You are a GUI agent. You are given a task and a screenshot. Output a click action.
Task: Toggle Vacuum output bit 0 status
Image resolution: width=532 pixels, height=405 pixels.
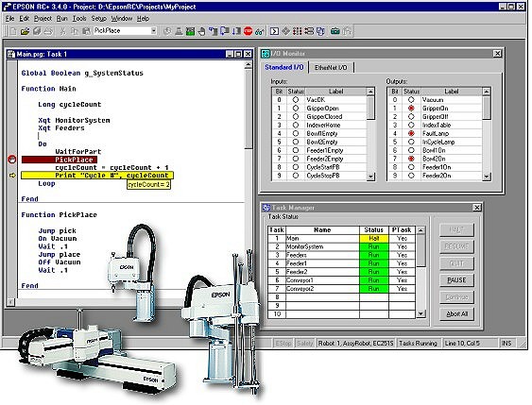tap(411, 100)
